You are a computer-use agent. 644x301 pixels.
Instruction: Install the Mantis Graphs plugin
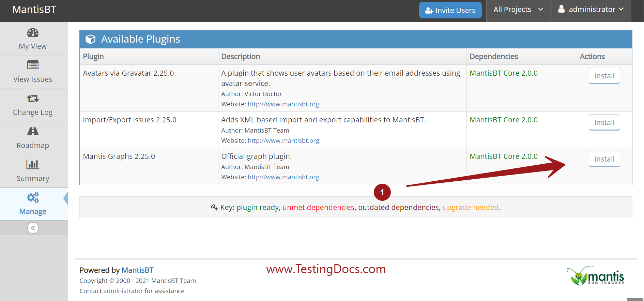point(604,159)
